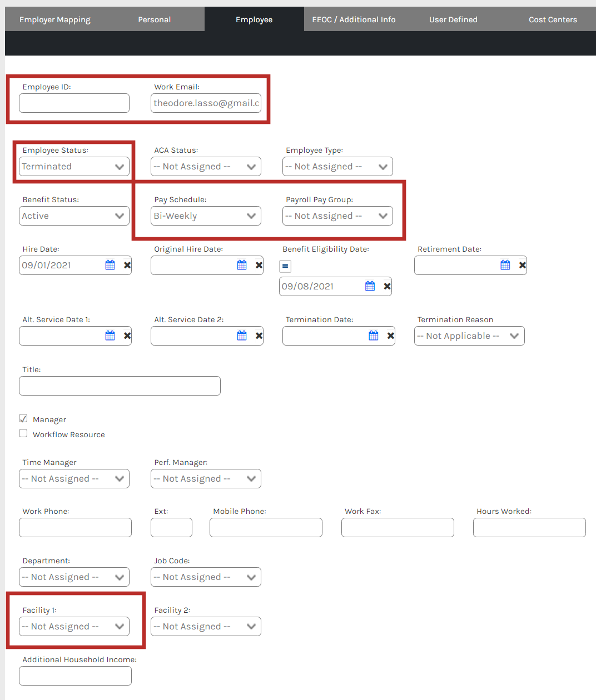Expand the Employee Type dropdown
596x700 pixels.
[337, 167]
